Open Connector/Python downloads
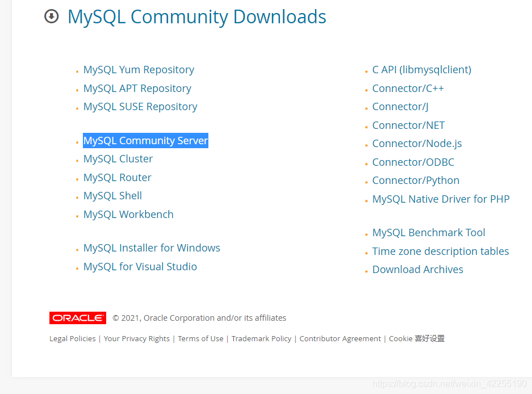Screen dimensions: 532x394 point(416,181)
